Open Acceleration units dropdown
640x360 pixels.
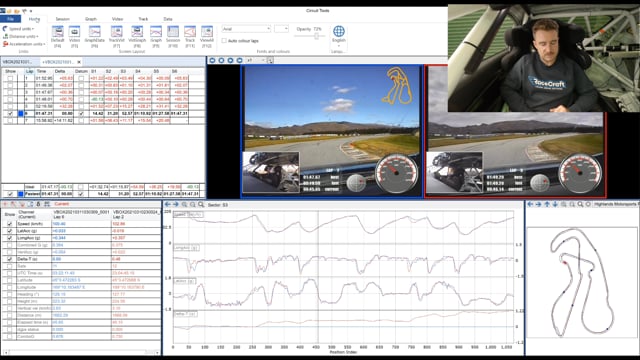(x=24, y=44)
